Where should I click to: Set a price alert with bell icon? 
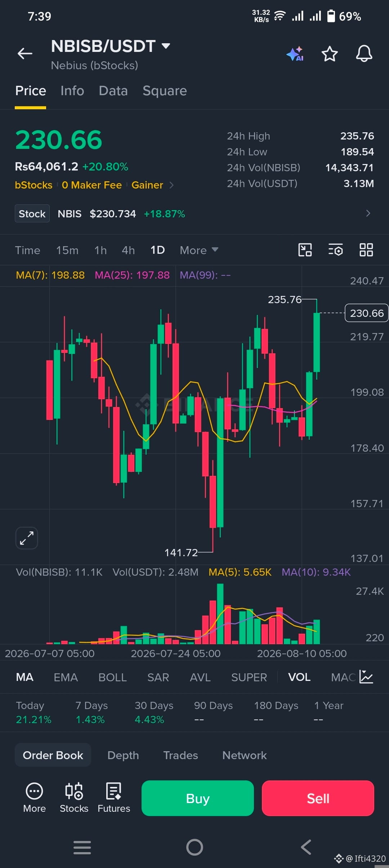[364, 54]
